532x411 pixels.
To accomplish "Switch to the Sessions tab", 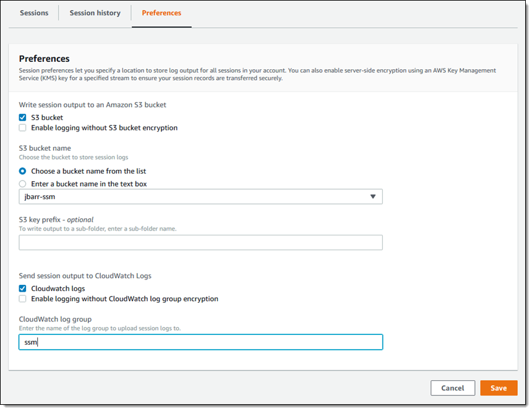I will (x=33, y=13).
